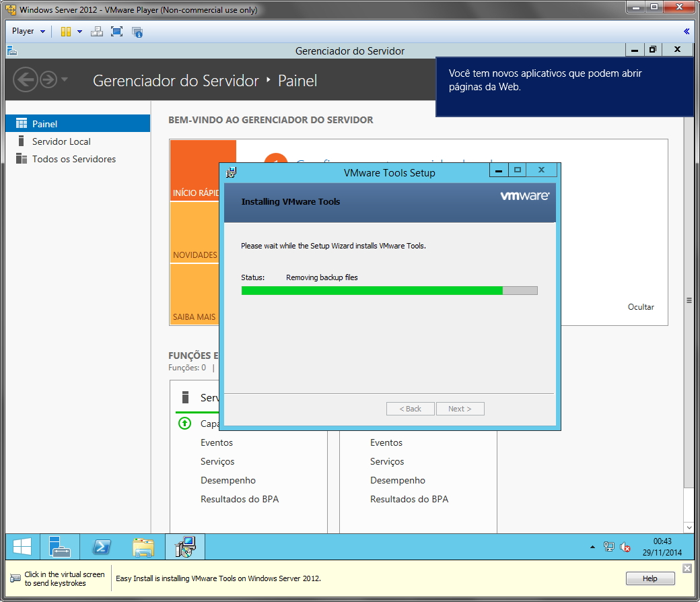
Task: Dismiss the Easy Install message bar
Action: pos(687,568)
